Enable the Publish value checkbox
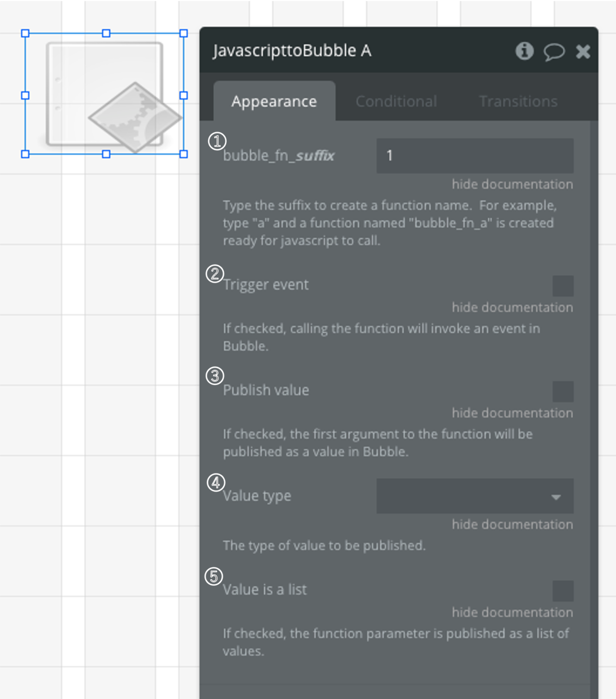This screenshot has width=616, height=699. [563, 391]
